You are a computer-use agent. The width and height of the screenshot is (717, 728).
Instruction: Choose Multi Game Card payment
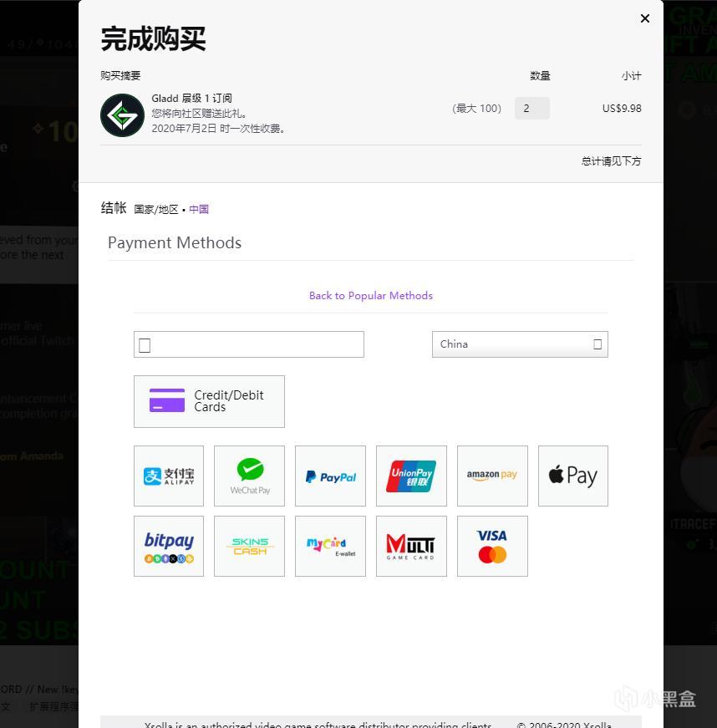click(x=411, y=546)
